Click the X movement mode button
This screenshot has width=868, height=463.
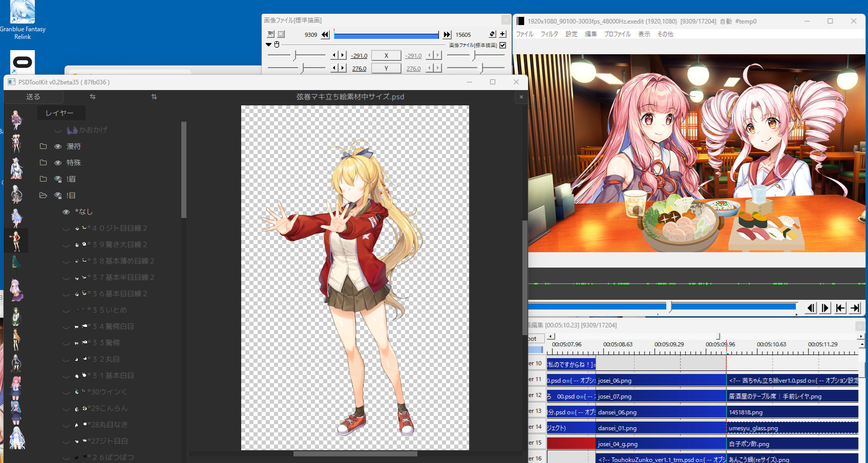pos(386,55)
